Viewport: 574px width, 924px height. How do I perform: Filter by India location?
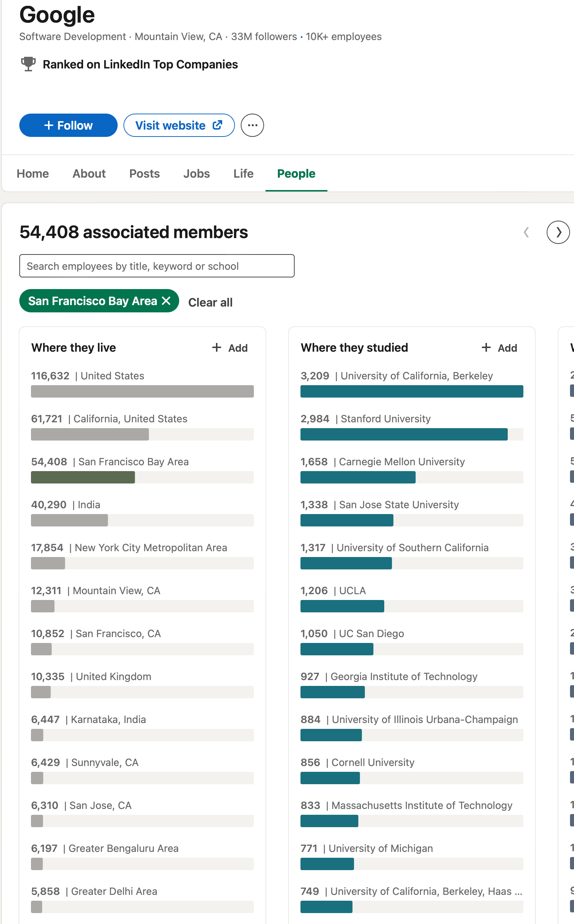pos(142,512)
